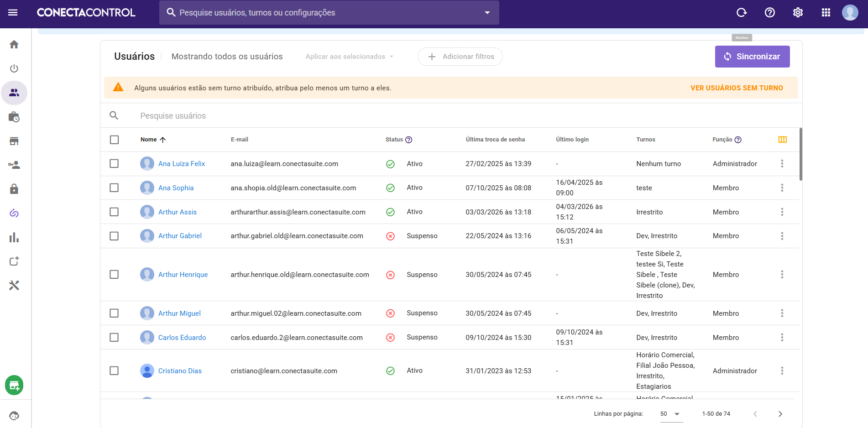Check the select-all checkbox in the table header
Viewport: 868px width, 428px height.
(115, 140)
